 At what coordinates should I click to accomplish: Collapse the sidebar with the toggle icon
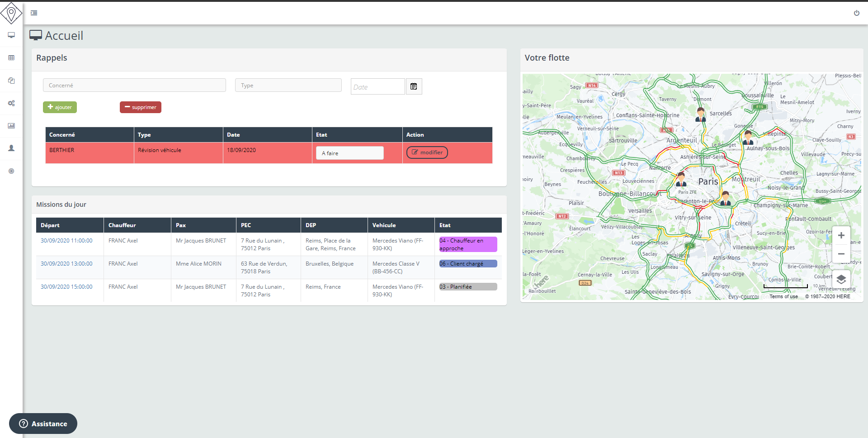[x=33, y=13]
